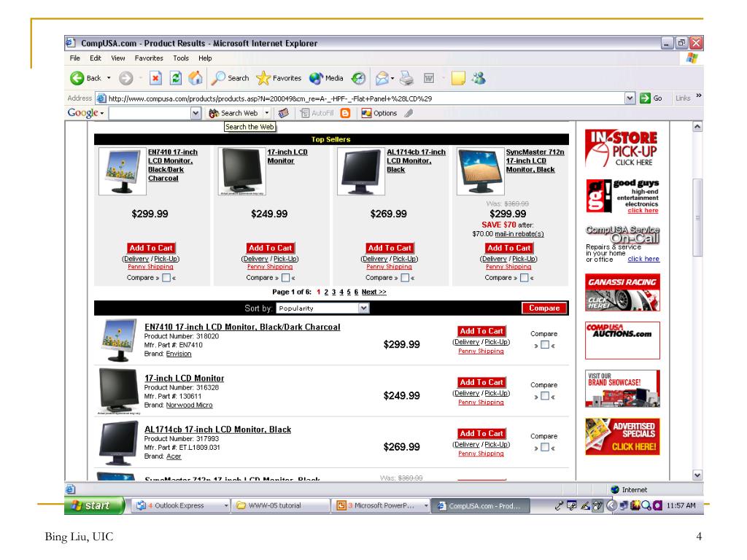This screenshot has height=560, width=747.
Task: Check Compare box in Acer AL1714cb list row
Action: pos(545,447)
